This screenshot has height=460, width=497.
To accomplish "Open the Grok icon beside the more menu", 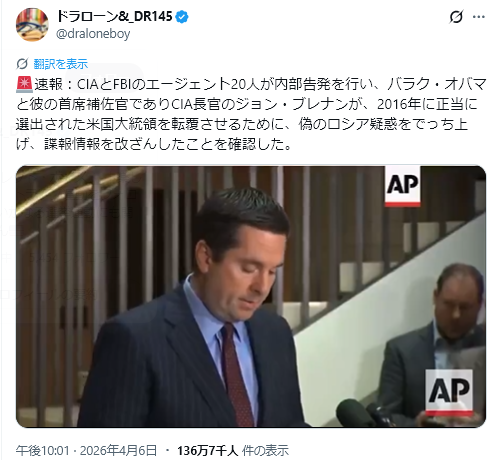I will click(x=456, y=16).
